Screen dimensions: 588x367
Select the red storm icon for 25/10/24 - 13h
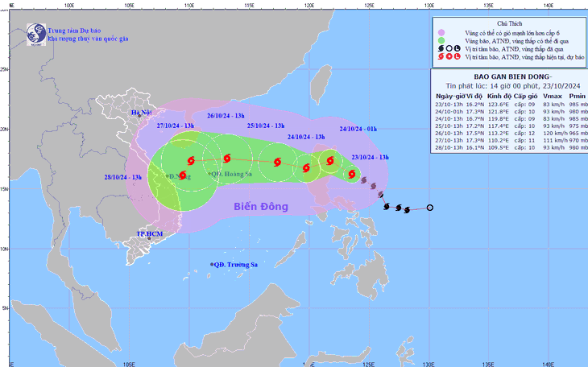point(277,162)
